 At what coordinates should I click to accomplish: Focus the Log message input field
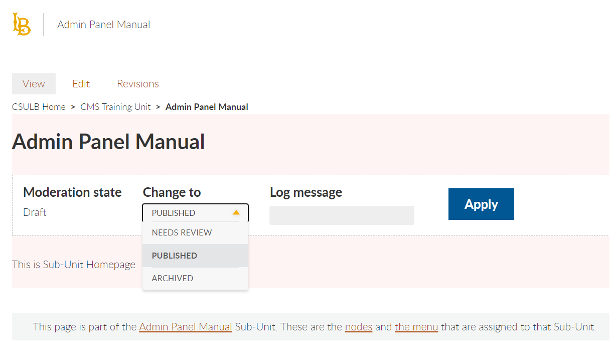pos(342,215)
